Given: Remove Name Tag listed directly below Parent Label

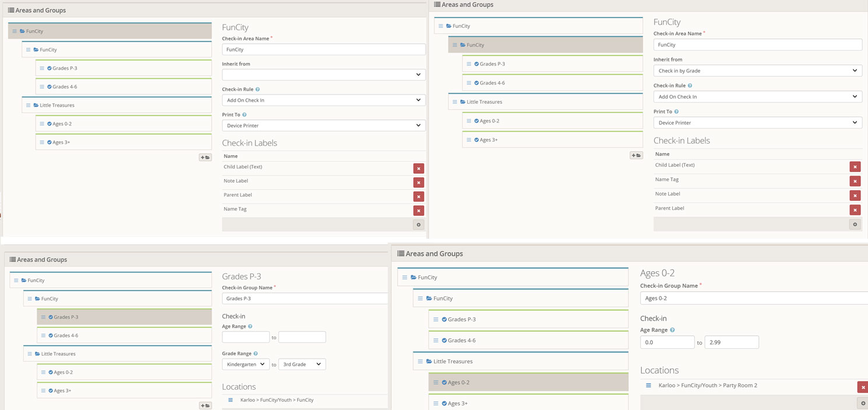Looking at the screenshot, I should 419,211.
